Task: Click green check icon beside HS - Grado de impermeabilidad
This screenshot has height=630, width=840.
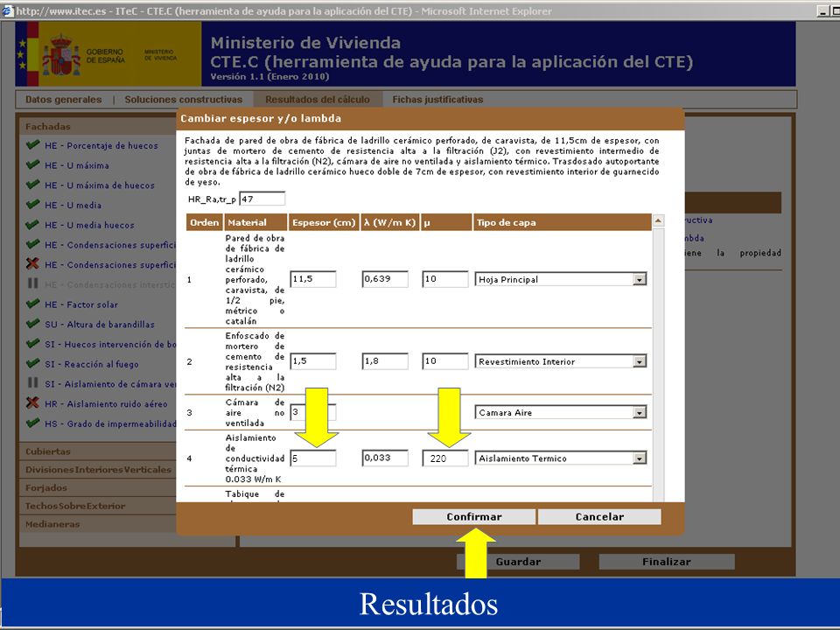Action: (x=32, y=422)
